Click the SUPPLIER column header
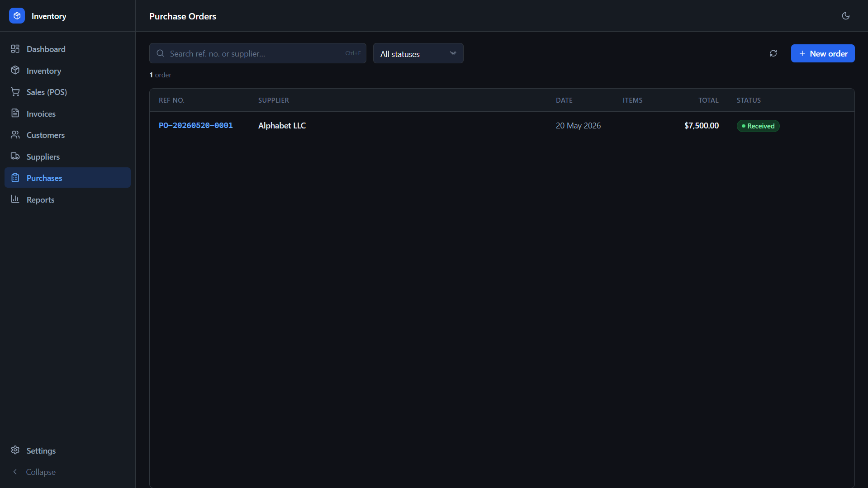The width and height of the screenshot is (868, 488). point(273,100)
